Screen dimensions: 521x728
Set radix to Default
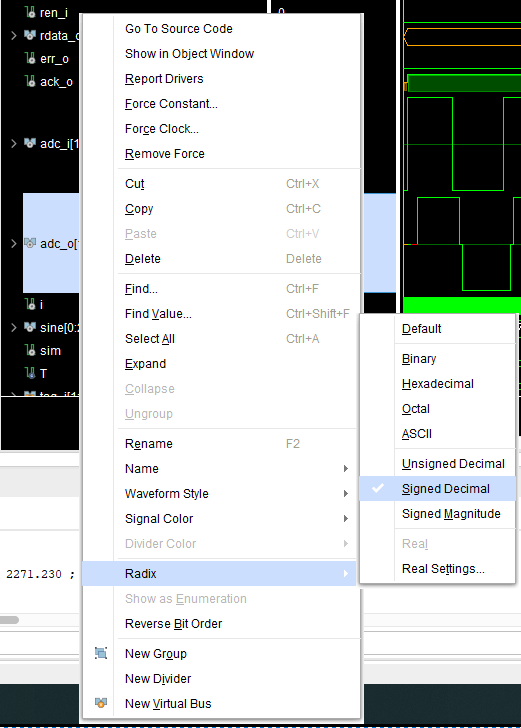click(437, 329)
